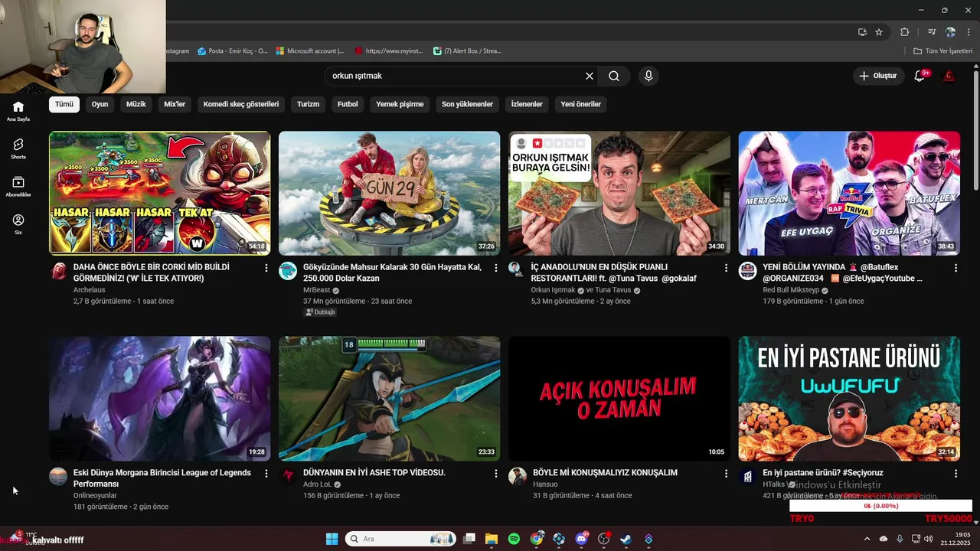The image size is (980, 551).
Task: Open the Siz sidebar section
Action: point(18,223)
